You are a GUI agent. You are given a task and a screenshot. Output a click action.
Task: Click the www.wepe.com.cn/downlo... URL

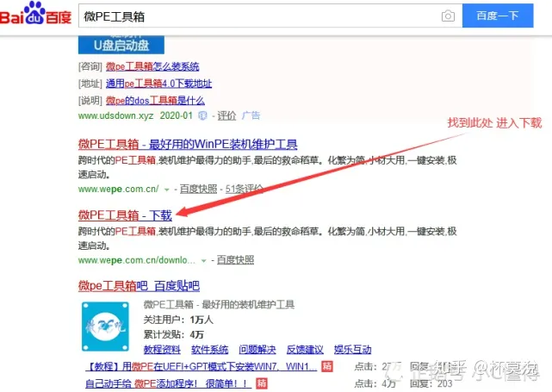click(x=137, y=260)
